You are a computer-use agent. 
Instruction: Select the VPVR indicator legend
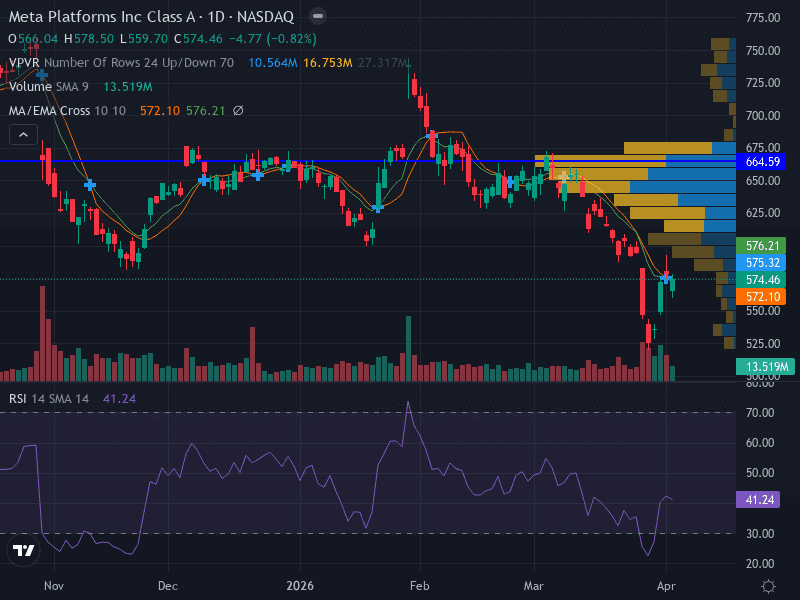click(x=121, y=63)
